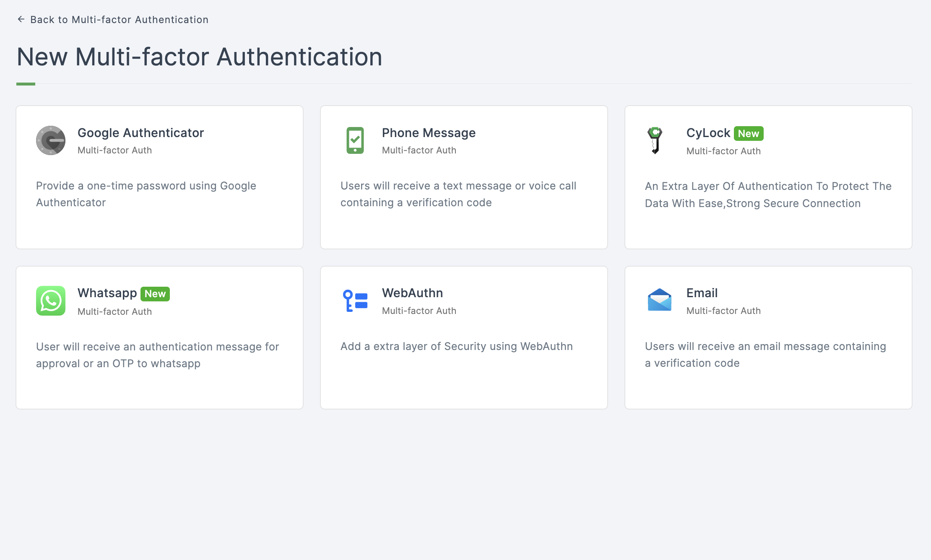
Task: Click the back arrow icon
Action: (21, 19)
